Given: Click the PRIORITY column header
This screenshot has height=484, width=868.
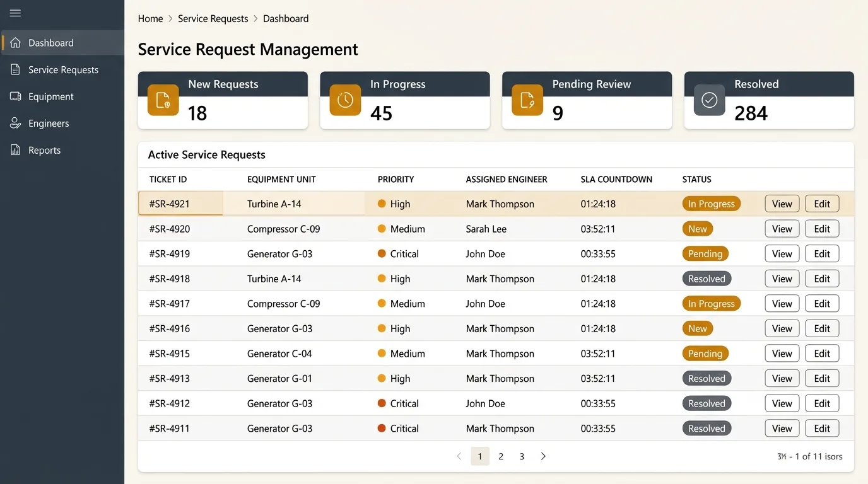Looking at the screenshot, I should [396, 180].
